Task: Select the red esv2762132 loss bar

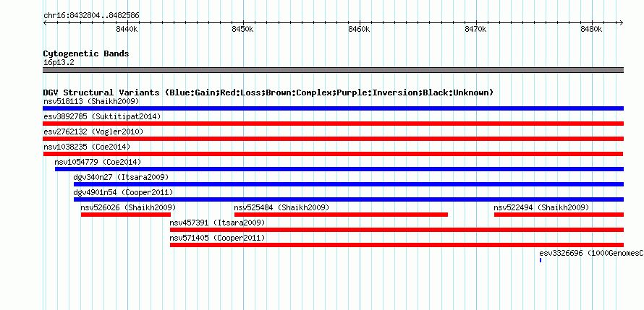Action: (x=333, y=139)
